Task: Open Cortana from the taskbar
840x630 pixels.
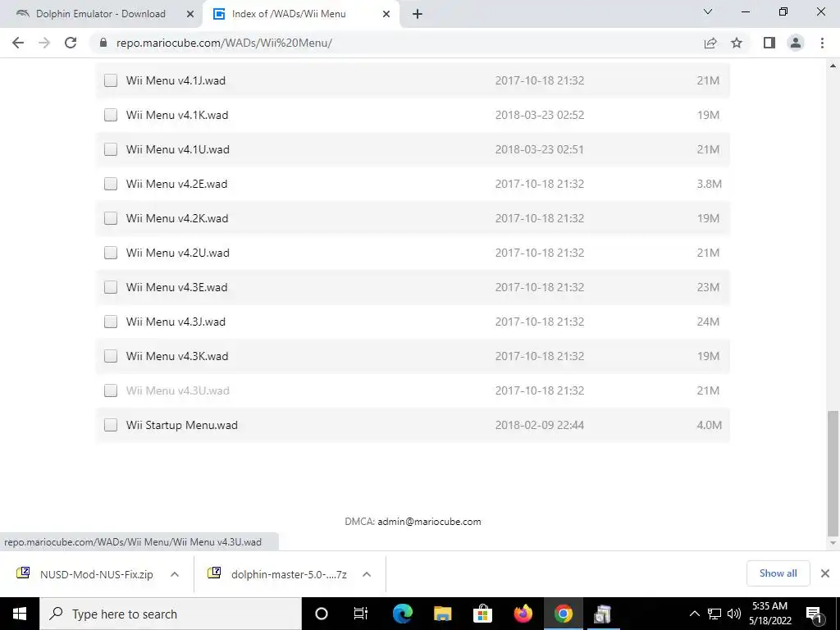Action: pos(322,614)
